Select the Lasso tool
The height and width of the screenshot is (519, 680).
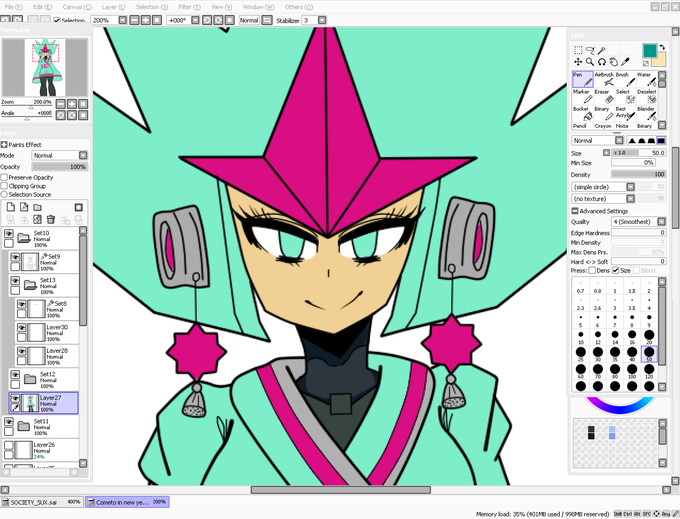[590, 50]
